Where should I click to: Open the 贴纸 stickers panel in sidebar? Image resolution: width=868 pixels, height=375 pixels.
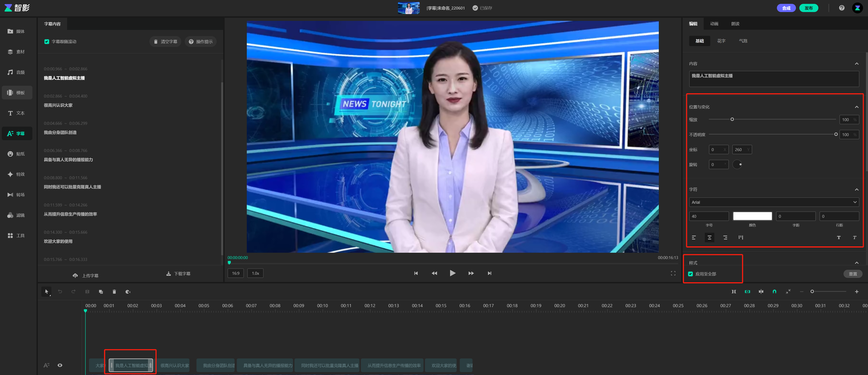pos(16,154)
